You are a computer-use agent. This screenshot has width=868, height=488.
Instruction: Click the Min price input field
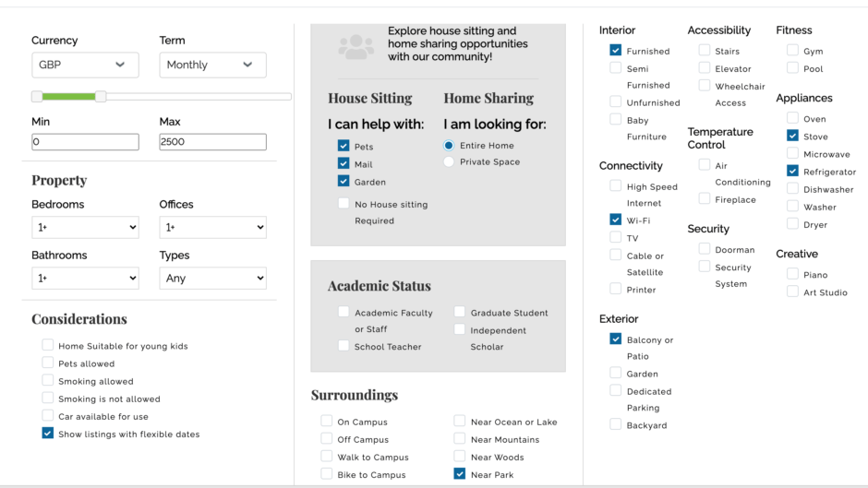coord(85,142)
